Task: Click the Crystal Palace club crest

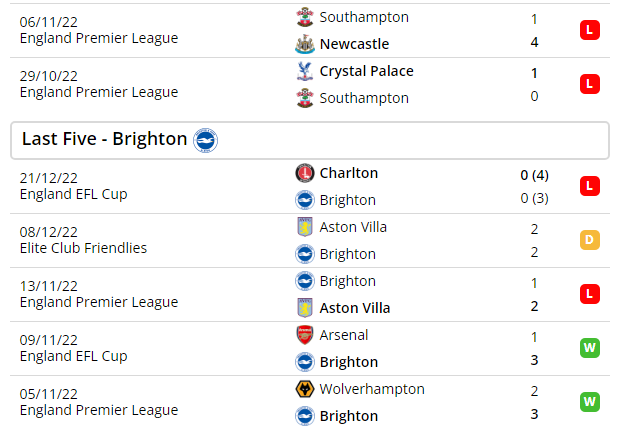Action: (x=305, y=71)
